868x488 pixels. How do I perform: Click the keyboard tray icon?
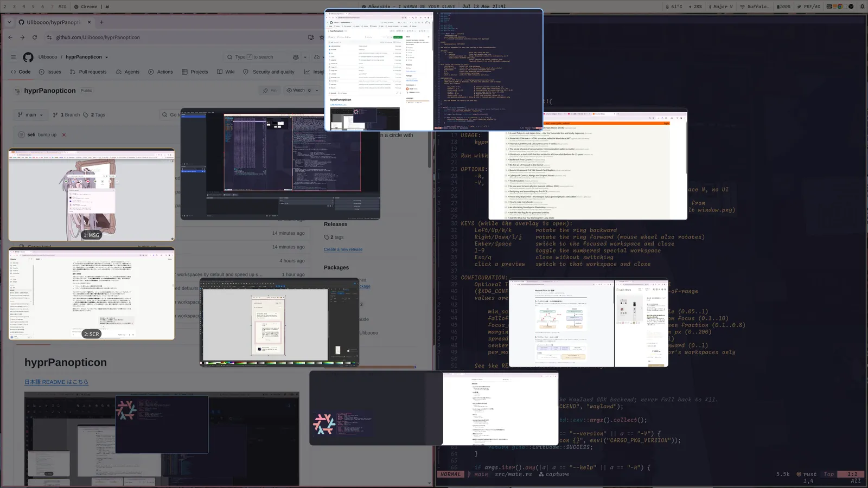(x=829, y=7)
